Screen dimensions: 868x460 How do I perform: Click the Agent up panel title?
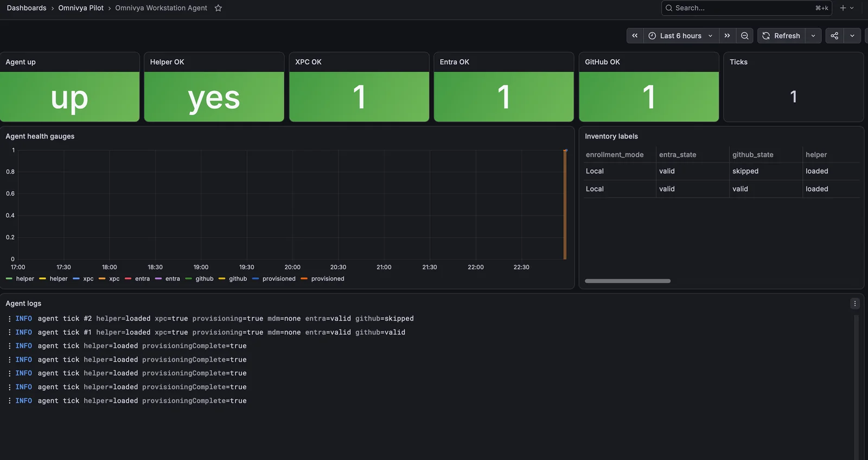(x=21, y=62)
